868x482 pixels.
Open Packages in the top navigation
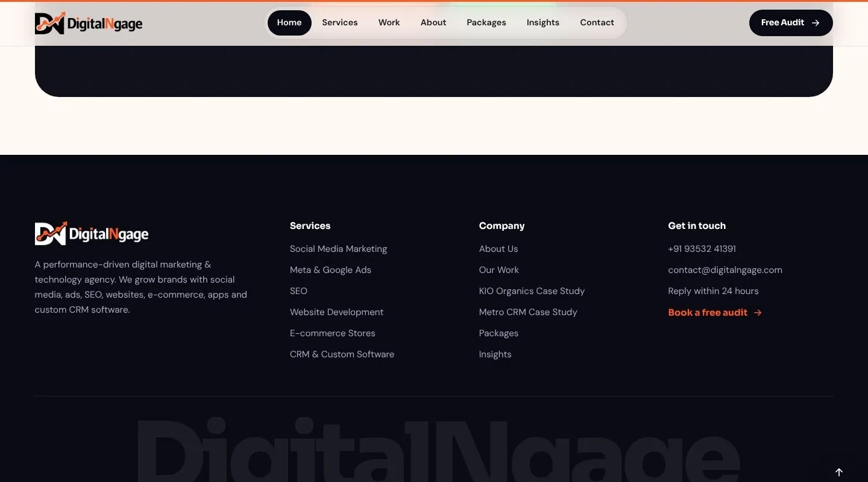point(486,23)
